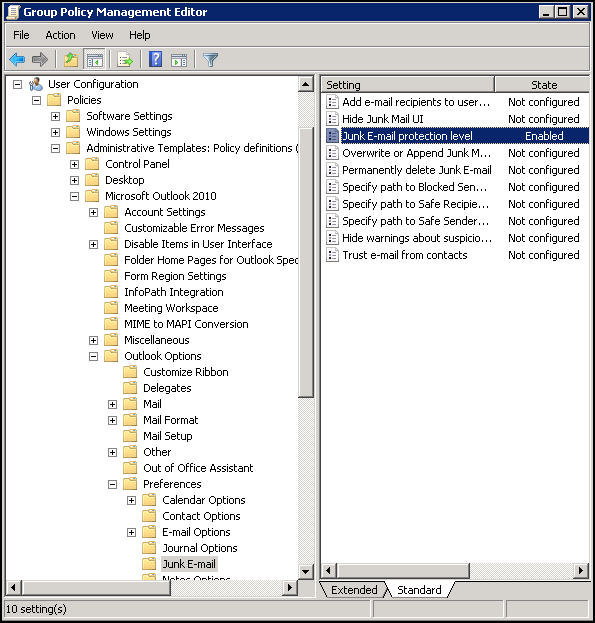Expand the E-mail Options node
Image resolution: width=595 pixels, height=623 pixels.
tap(131, 532)
